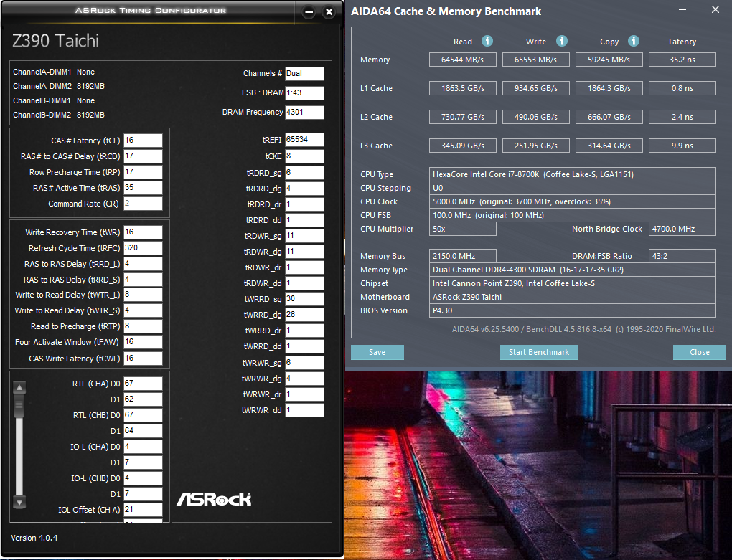Click the Close button in AIDA64
This screenshot has width=732, height=560.
tap(699, 352)
